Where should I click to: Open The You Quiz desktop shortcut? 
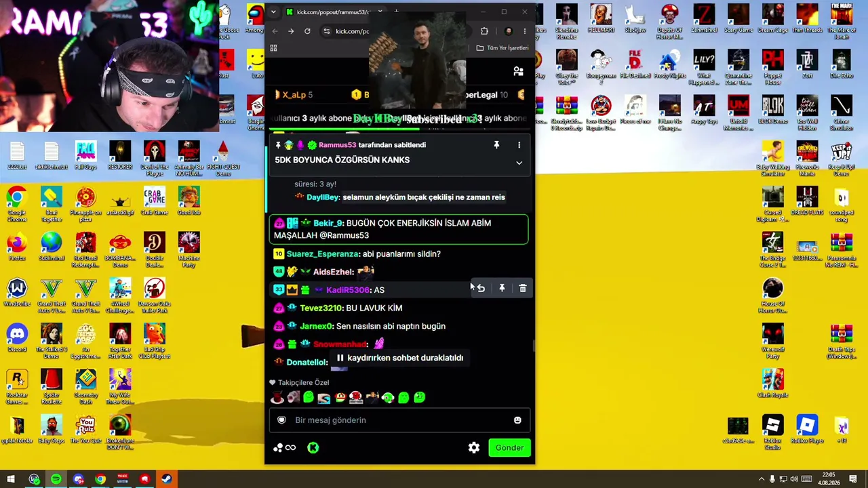tap(85, 429)
